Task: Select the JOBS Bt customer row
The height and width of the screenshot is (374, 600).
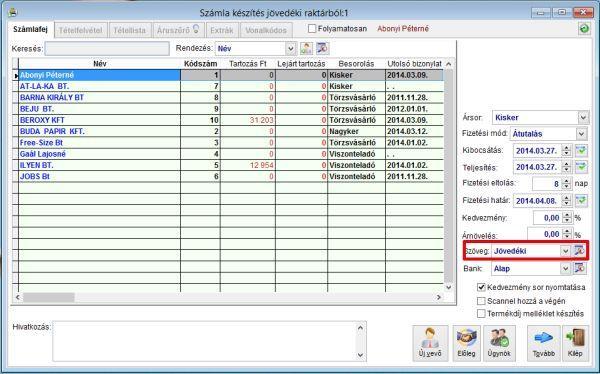Action: click(x=231, y=176)
